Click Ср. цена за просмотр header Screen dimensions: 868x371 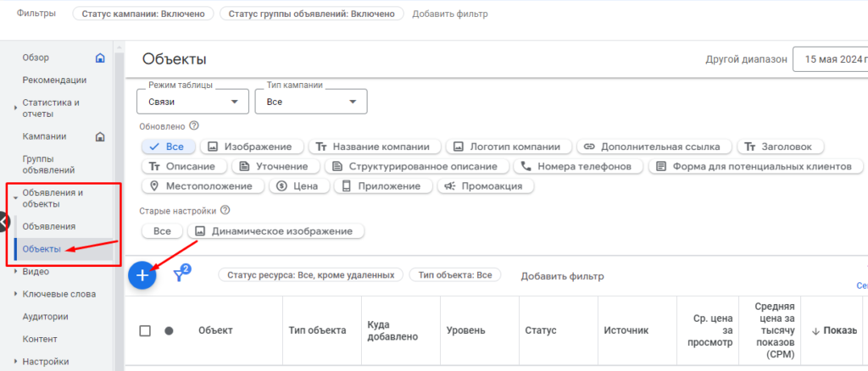(x=710, y=330)
